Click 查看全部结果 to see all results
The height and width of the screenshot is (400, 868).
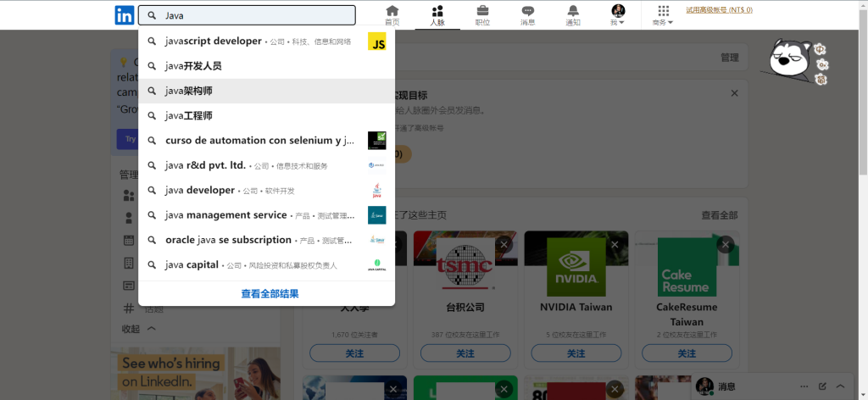pyautogui.click(x=270, y=294)
